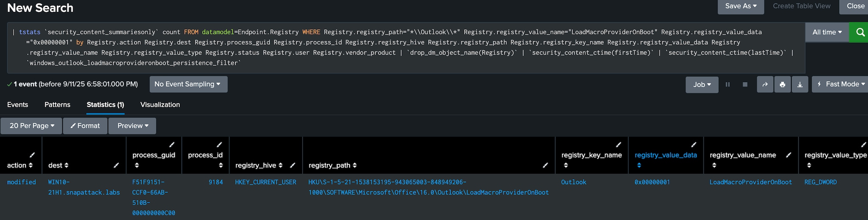Open the All time range picker
The height and width of the screenshot is (220, 868).
[x=827, y=32]
